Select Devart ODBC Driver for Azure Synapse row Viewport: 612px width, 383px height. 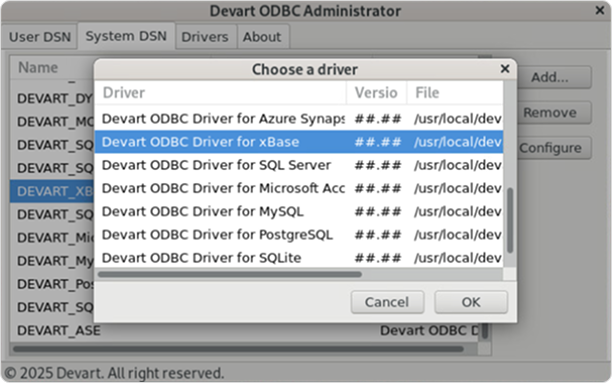tap(299, 118)
